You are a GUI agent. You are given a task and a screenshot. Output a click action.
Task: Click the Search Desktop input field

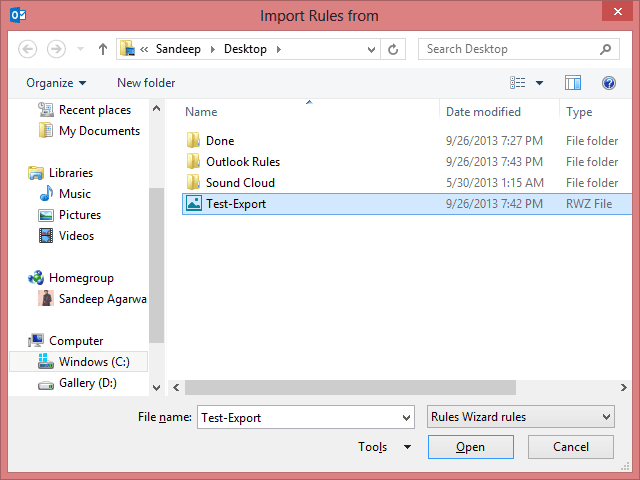510,49
